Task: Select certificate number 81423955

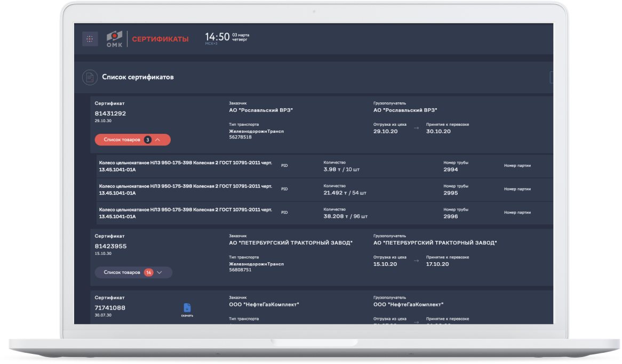Action: click(x=110, y=246)
